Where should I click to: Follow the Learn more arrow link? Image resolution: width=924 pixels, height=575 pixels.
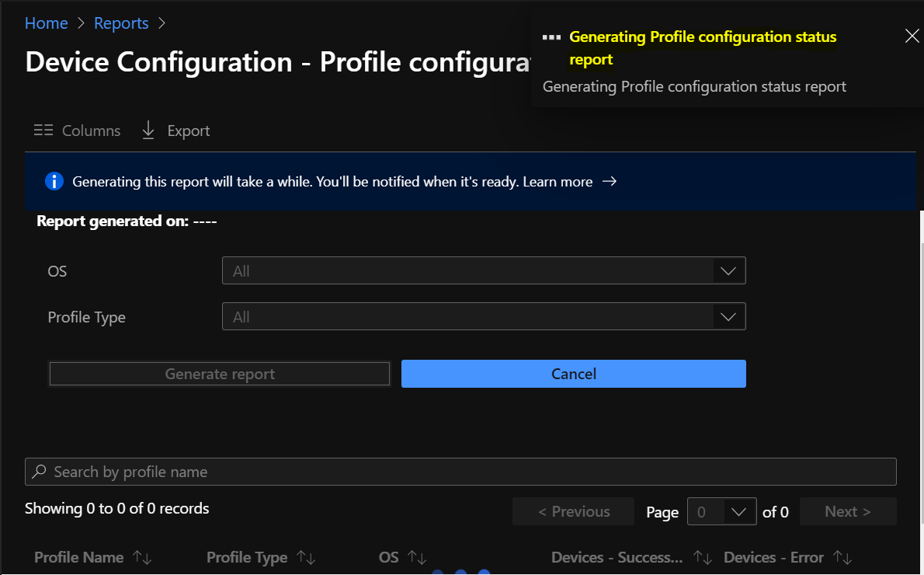(x=570, y=182)
